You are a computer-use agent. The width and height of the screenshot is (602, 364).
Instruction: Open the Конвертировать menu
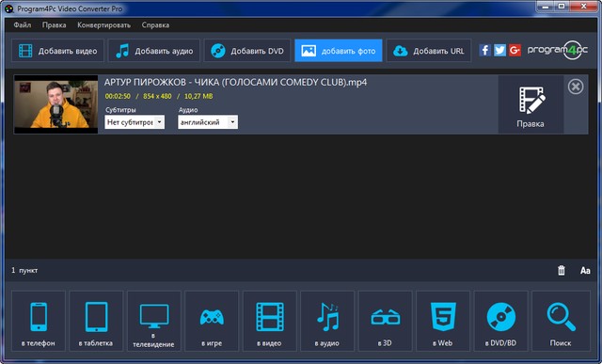click(x=103, y=25)
